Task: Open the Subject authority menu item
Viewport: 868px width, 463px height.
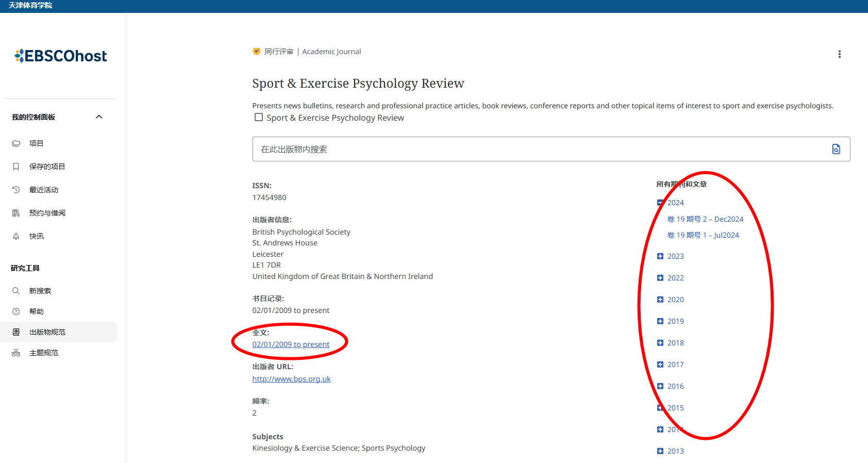Action: coord(44,353)
